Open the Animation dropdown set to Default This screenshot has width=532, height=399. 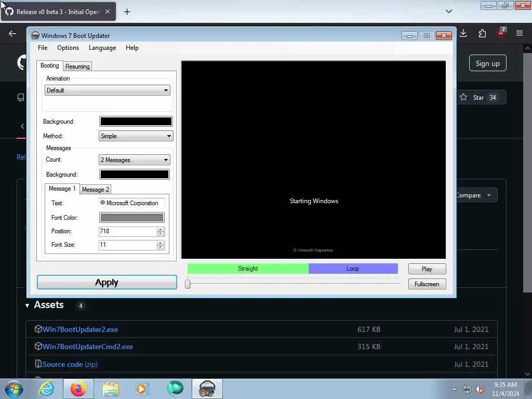[x=107, y=90]
